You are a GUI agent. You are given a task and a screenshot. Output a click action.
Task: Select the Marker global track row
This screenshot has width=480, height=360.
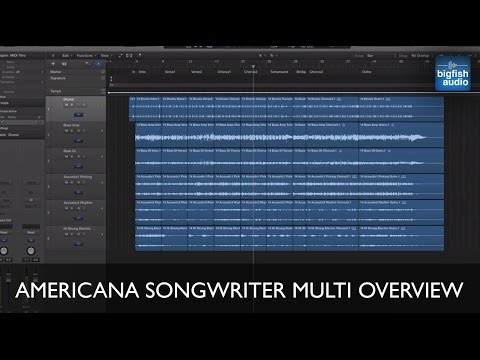click(x=76, y=72)
